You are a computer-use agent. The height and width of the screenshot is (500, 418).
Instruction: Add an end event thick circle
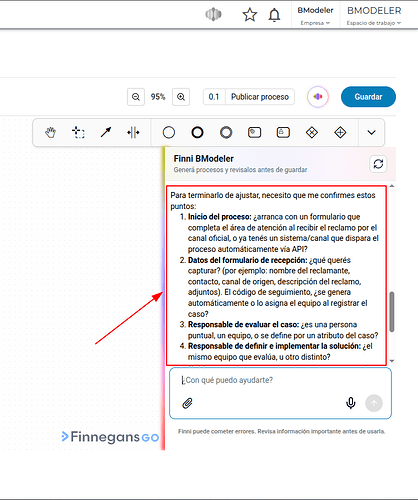pyautogui.click(x=197, y=133)
